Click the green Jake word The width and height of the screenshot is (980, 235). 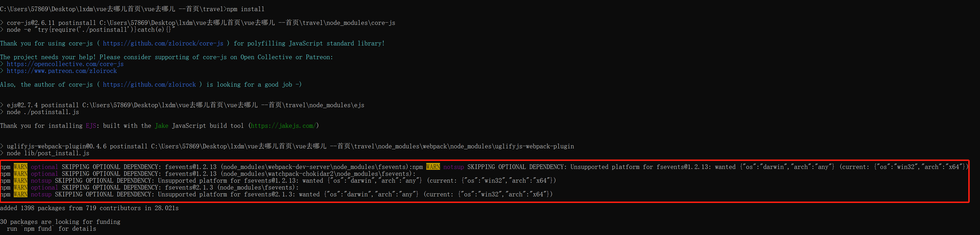coord(161,126)
